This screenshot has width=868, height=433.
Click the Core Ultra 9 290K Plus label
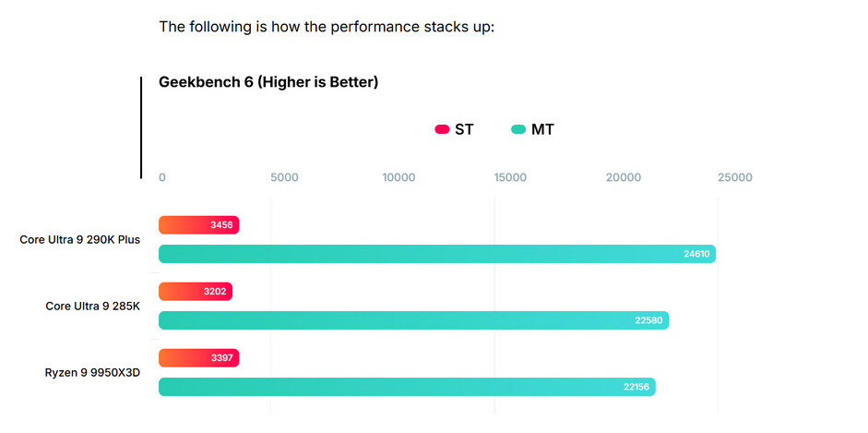(80, 240)
